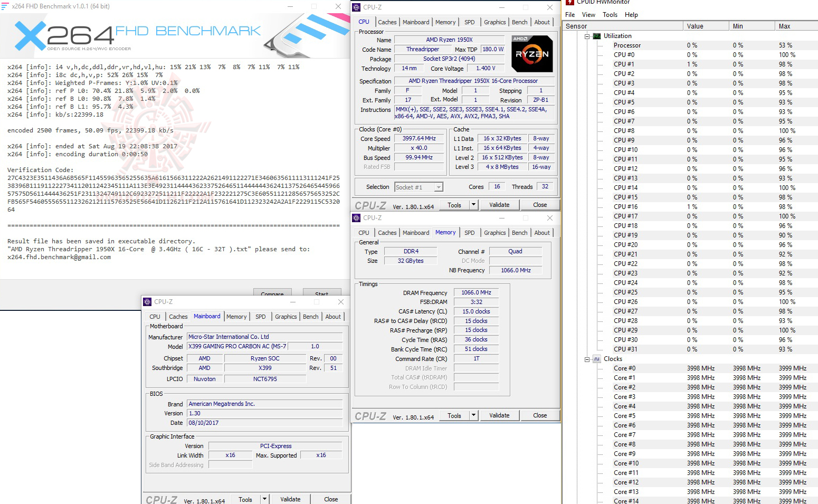The width and height of the screenshot is (818, 504).
Task: Click the AMD Ryzen logo in CPU-Z
Action: click(x=531, y=53)
